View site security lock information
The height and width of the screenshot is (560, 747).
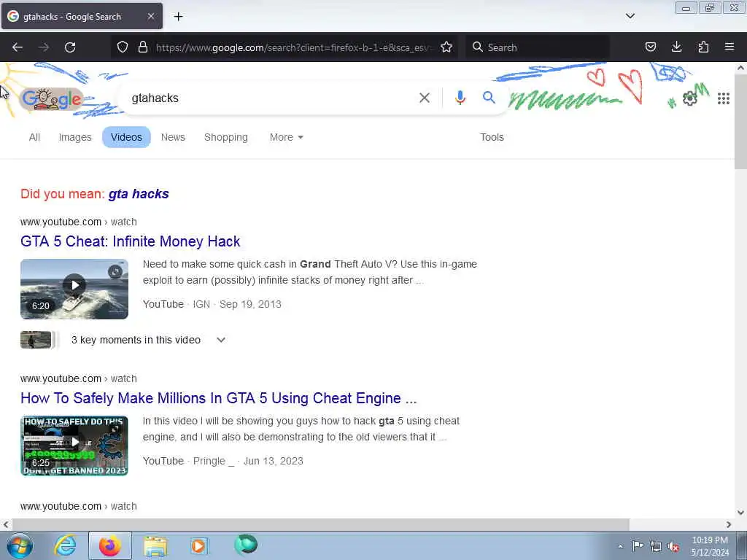pyautogui.click(x=142, y=47)
